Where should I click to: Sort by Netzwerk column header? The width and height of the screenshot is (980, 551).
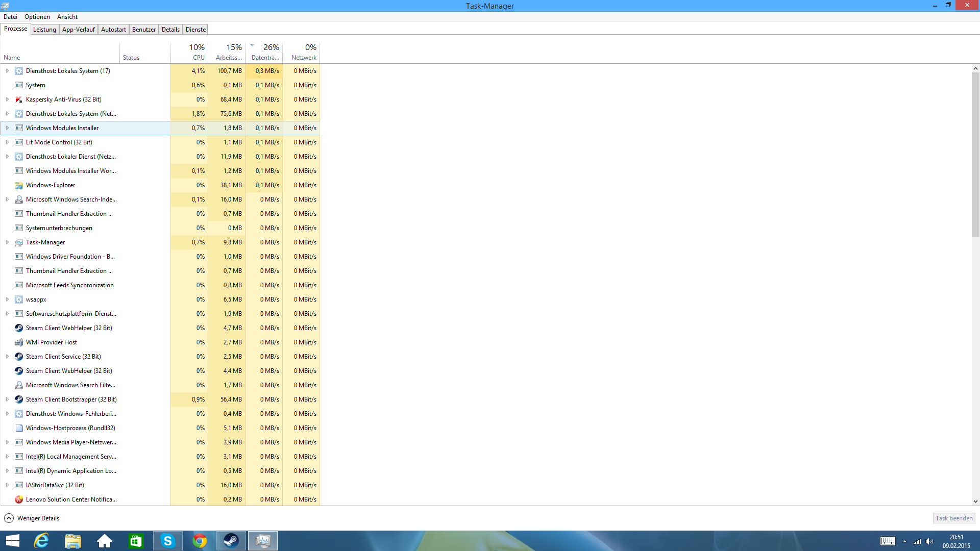click(x=301, y=53)
